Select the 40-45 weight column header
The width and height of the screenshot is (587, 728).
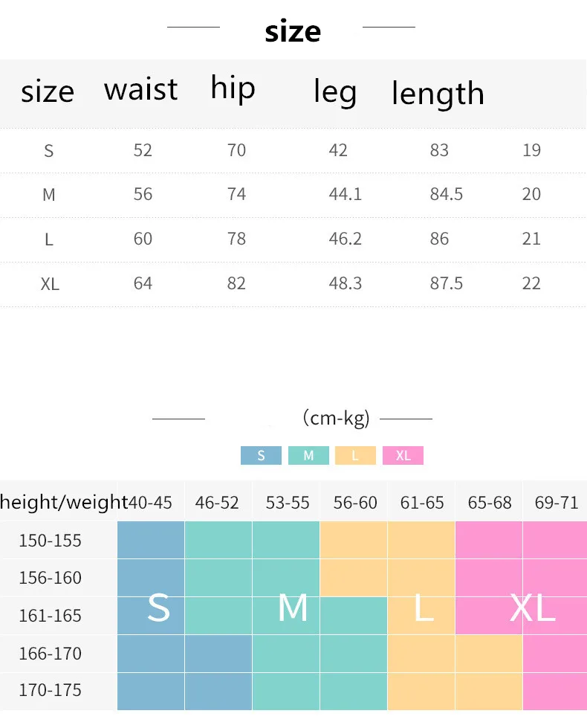[151, 503]
